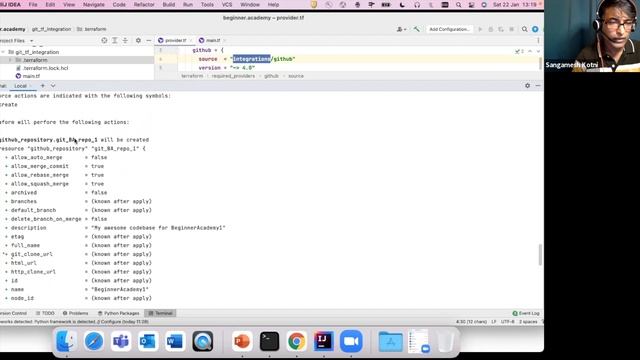Screen dimensions: 640x360
Task: Click the Collapse All icon in project panel
Action: pos(125,40)
